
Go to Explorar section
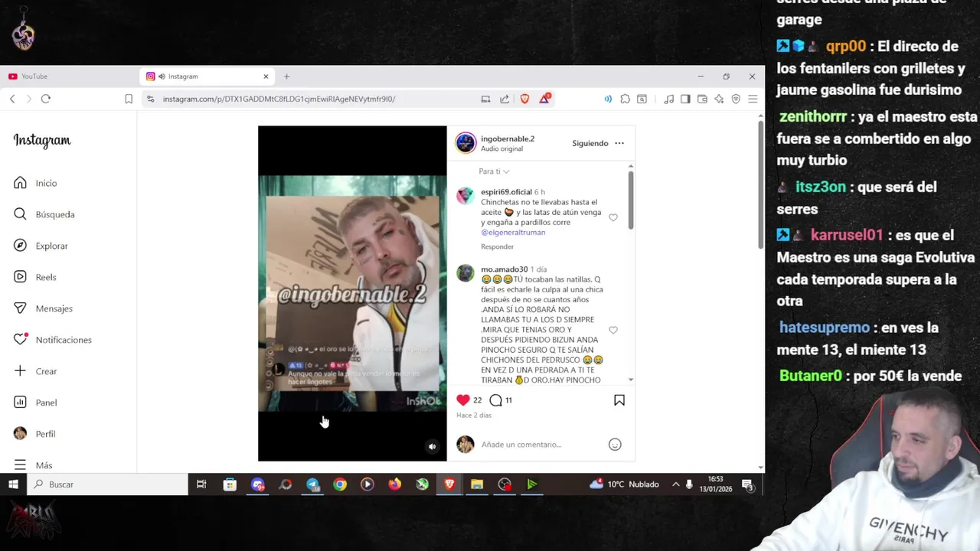(x=41, y=246)
